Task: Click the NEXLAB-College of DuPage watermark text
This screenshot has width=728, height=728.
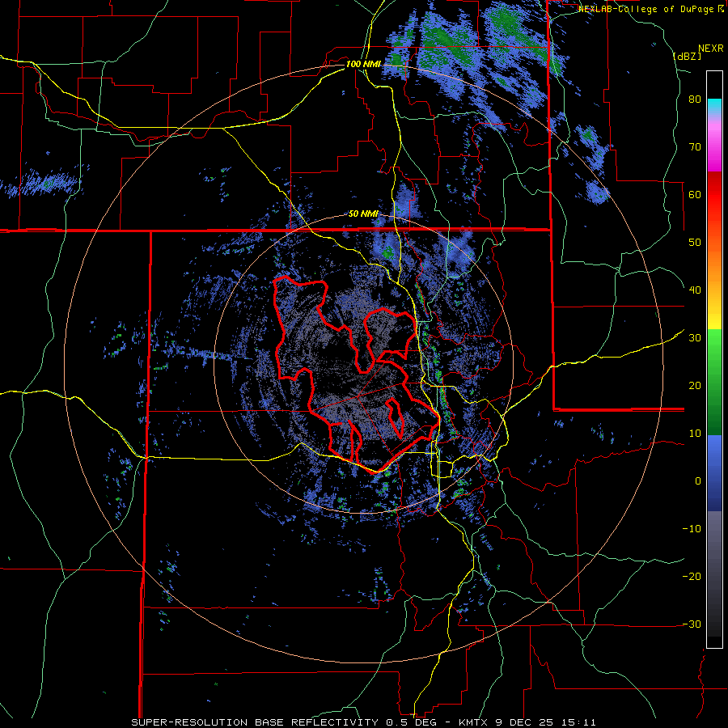Action: (650, 9)
